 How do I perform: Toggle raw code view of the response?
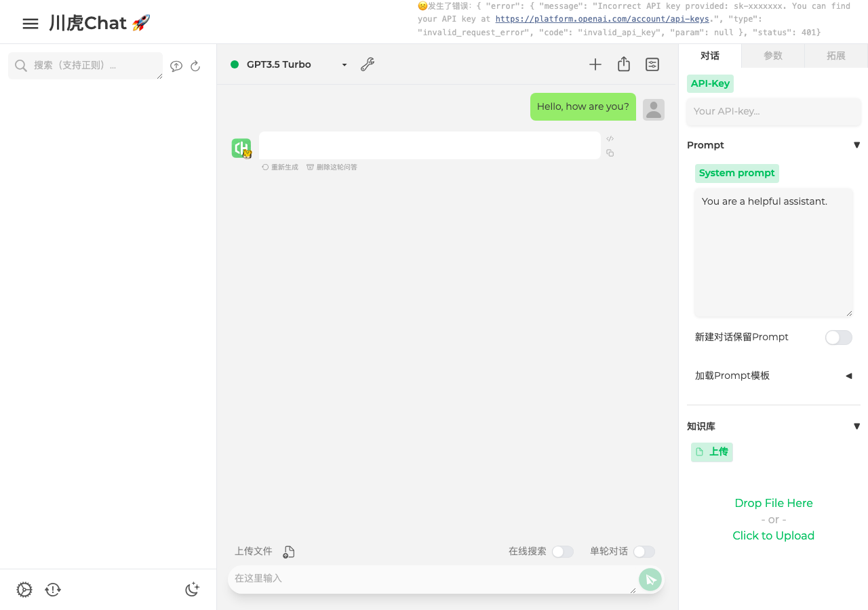[610, 139]
